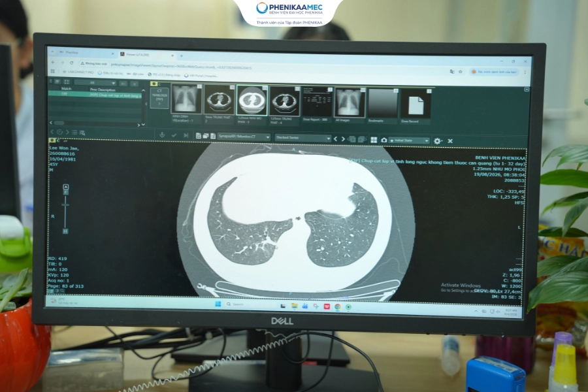Click the browser back arrow
The image size is (588, 392).
point(53,62)
